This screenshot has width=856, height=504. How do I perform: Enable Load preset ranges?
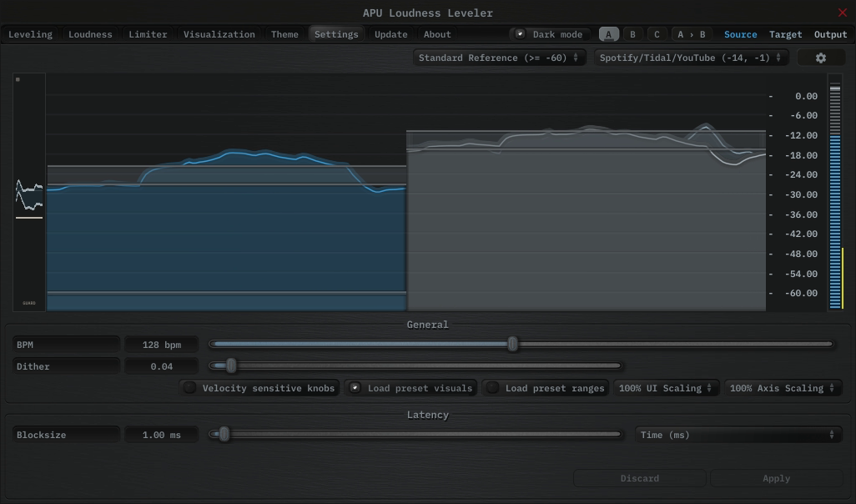point(493,388)
